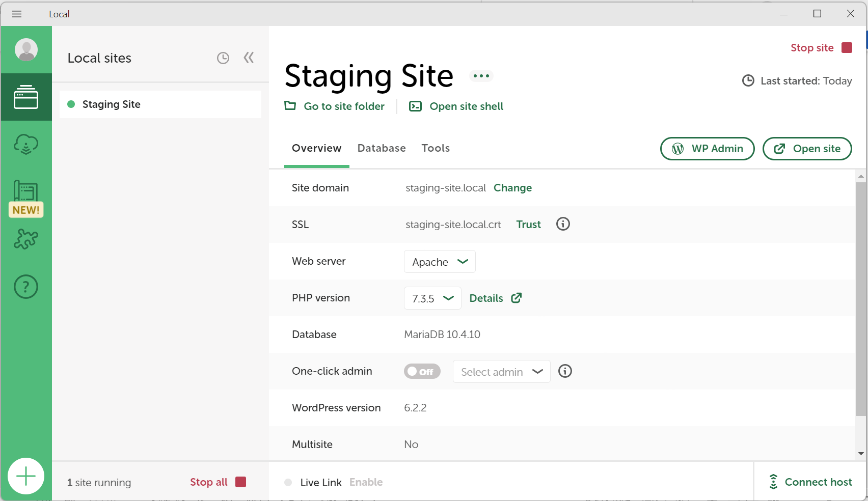The width and height of the screenshot is (868, 501).
Task: Click Trust for the SSL certificate
Action: 528,225
